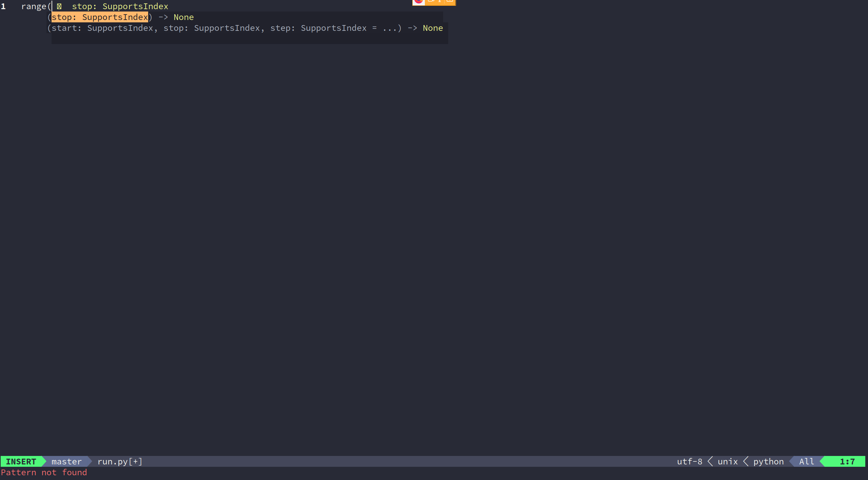Select the unix file format indicator
Image resolution: width=868 pixels, height=480 pixels.
point(727,461)
